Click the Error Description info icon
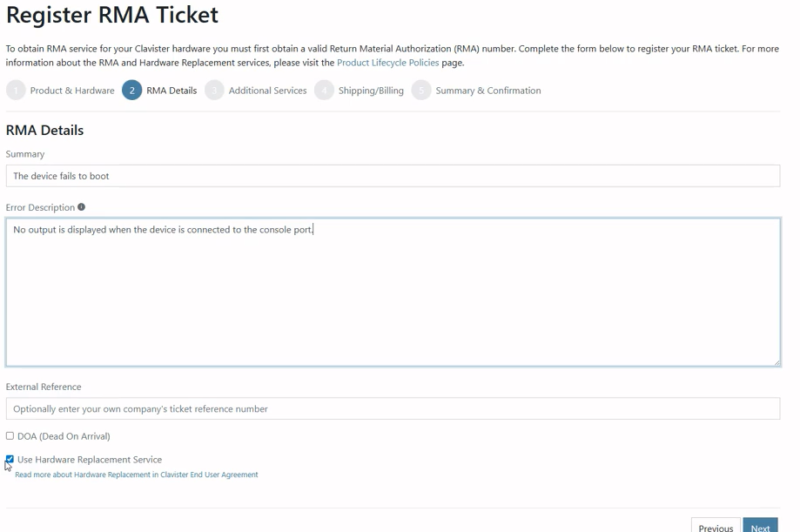 coord(81,207)
